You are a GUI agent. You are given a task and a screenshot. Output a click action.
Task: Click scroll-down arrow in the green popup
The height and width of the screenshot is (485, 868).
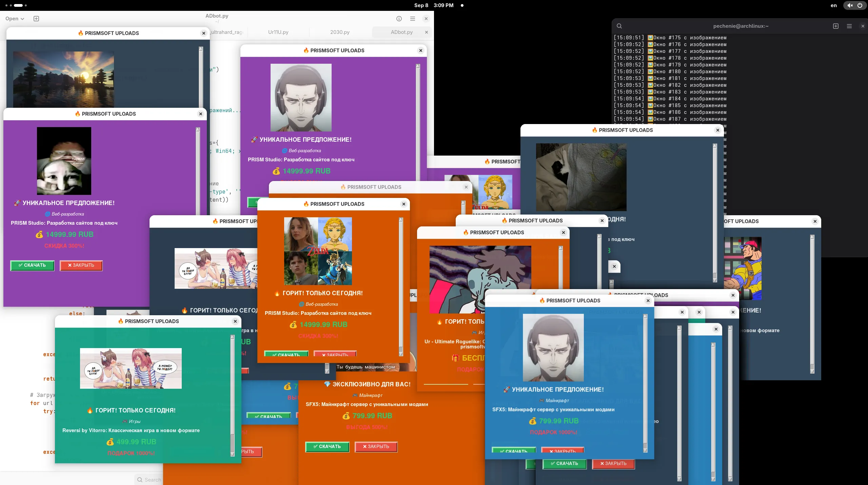pyautogui.click(x=233, y=454)
